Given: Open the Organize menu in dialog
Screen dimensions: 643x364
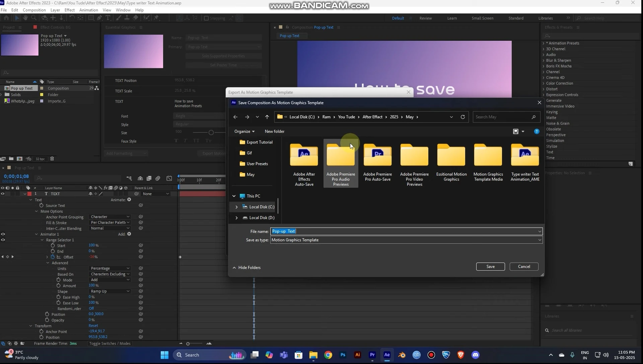Looking at the screenshot, I should pyautogui.click(x=244, y=131).
